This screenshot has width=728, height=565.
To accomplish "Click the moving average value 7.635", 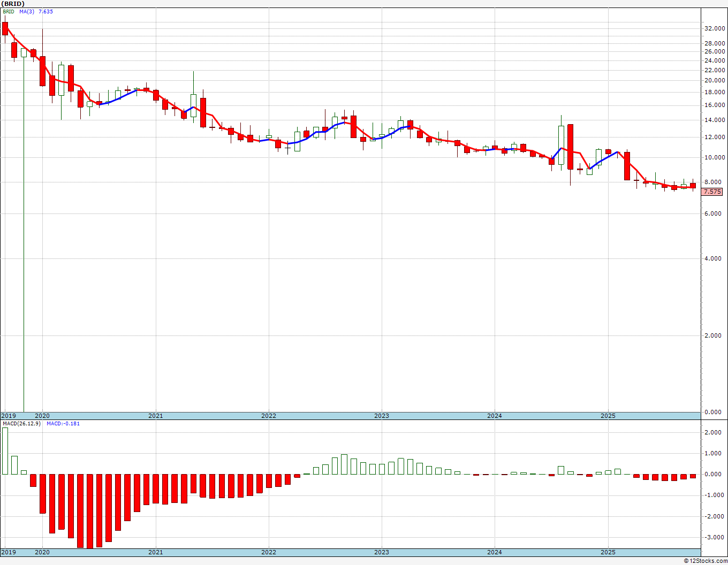I will [x=45, y=11].
